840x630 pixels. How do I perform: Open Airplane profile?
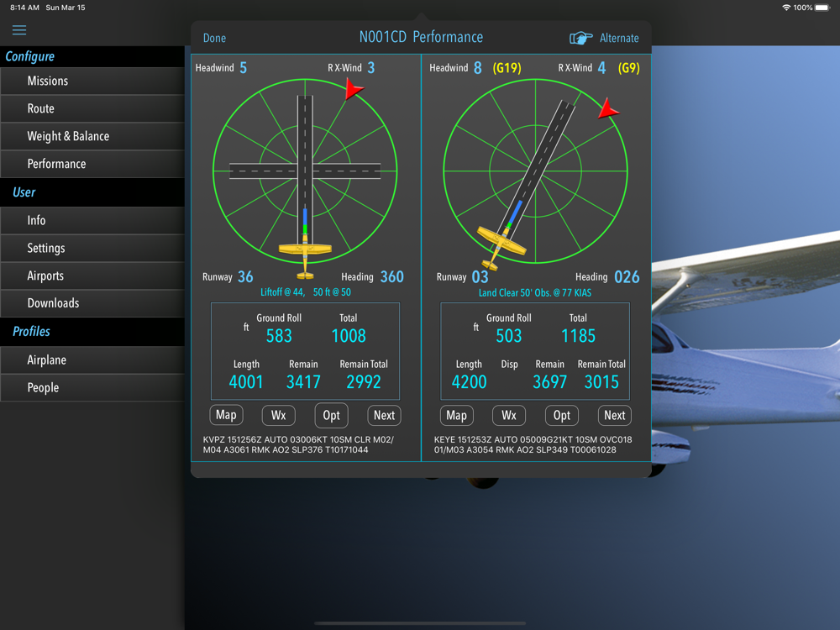tap(92, 360)
